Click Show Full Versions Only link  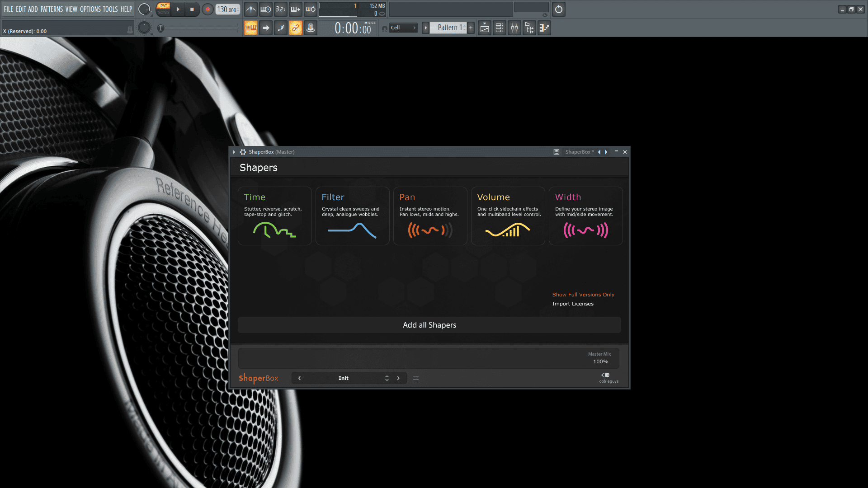click(x=583, y=295)
